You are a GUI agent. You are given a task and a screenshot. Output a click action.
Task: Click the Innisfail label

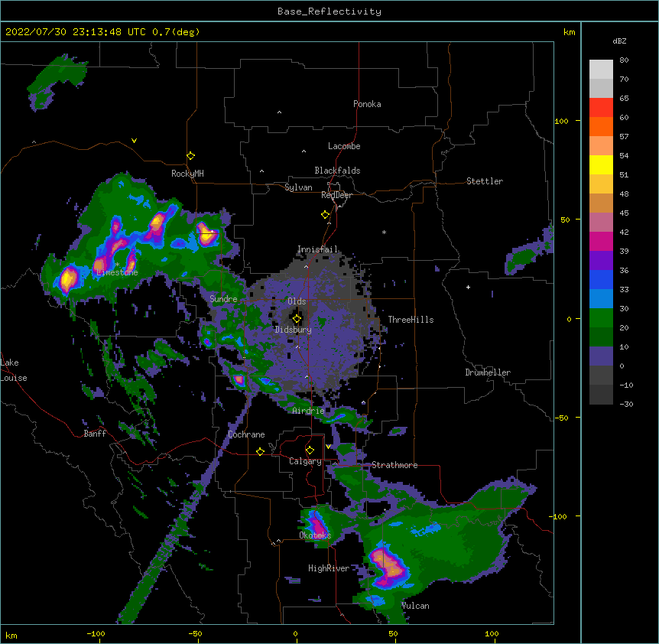(x=317, y=249)
